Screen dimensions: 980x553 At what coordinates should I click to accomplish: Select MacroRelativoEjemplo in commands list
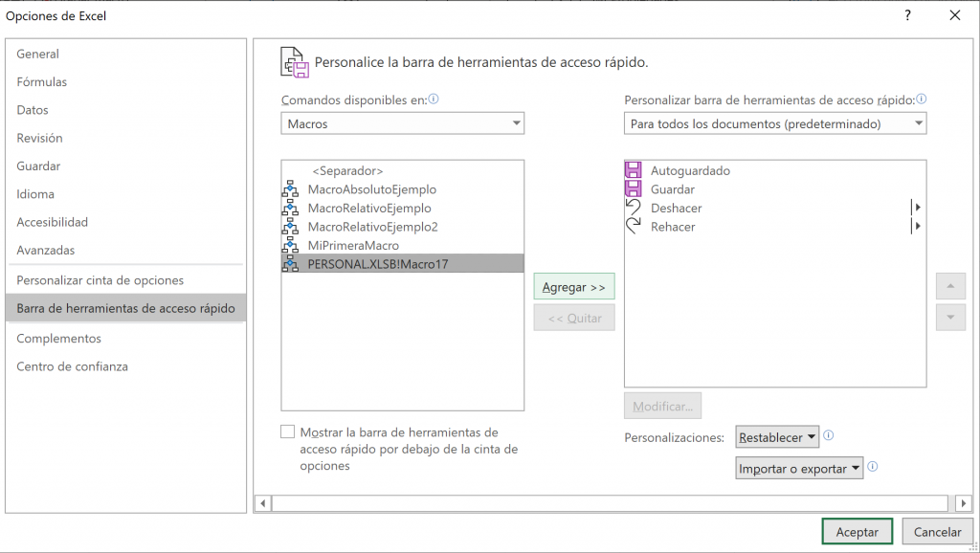pos(403,208)
